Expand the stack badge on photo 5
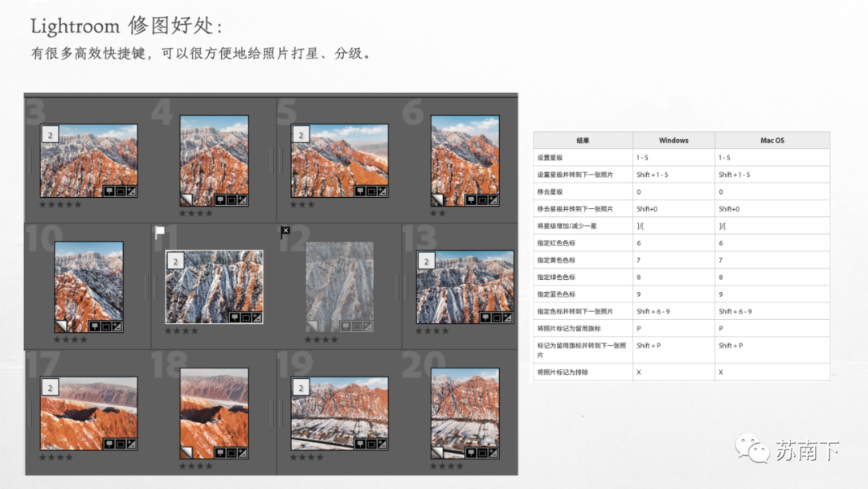 301,134
